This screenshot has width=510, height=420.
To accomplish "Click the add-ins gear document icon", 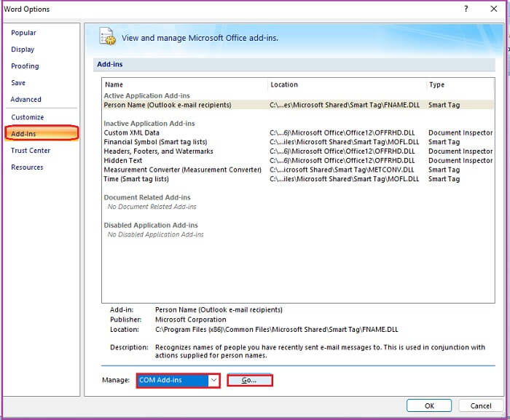I will [x=107, y=36].
